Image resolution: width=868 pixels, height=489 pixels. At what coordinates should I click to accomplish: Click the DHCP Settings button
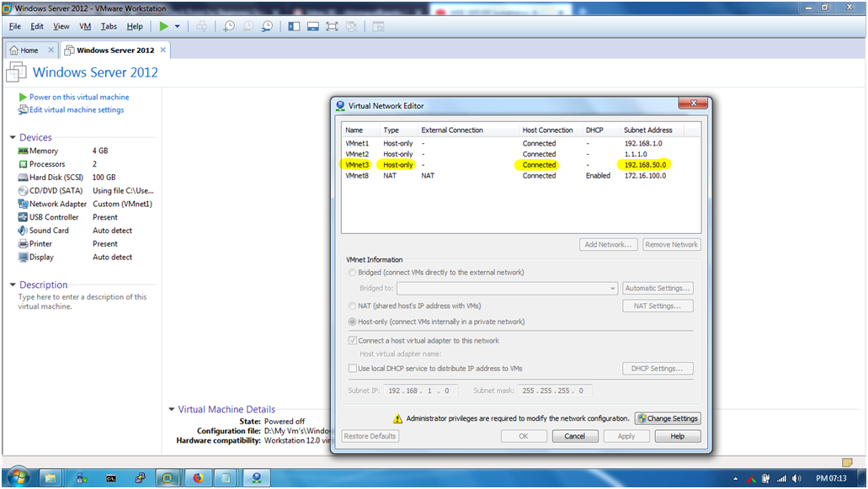(x=658, y=369)
